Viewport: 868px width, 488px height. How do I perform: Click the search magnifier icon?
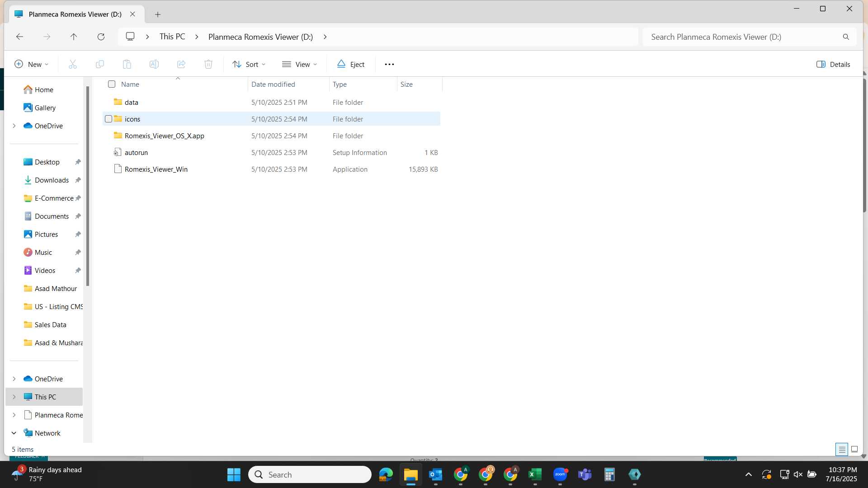point(846,37)
